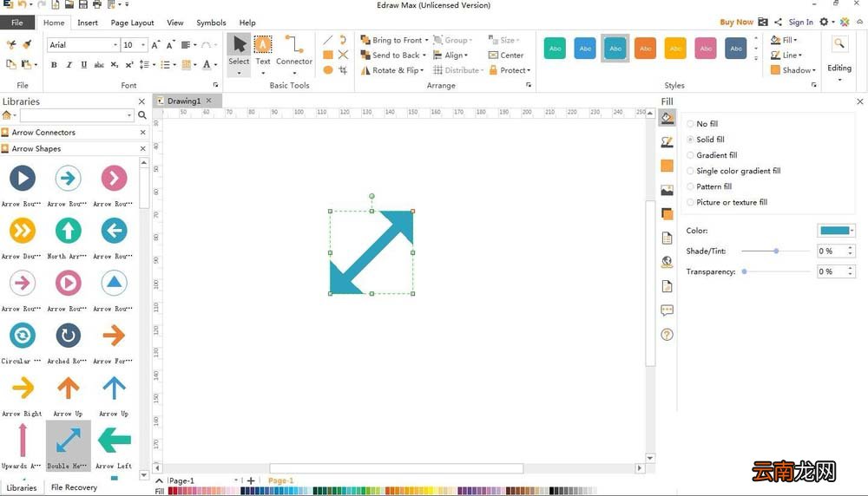Image resolution: width=868 pixels, height=496 pixels.
Task: Switch to the Symbols tab
Action: pos(211,23)
